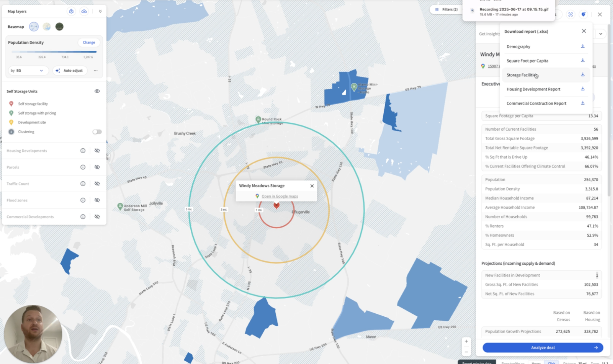
Task: Open Windy Meadows Storage in Google maps
Action: coord(279,196)
